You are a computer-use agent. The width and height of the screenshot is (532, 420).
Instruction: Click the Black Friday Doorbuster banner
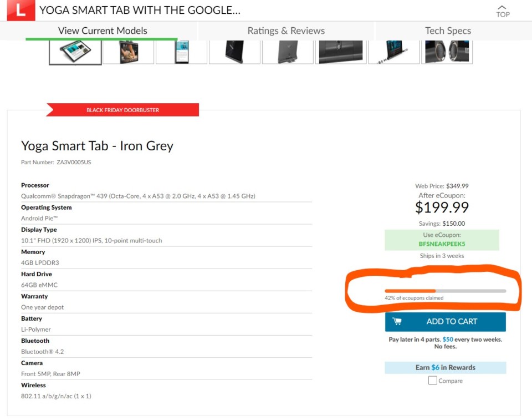click(x=122, y=110)
